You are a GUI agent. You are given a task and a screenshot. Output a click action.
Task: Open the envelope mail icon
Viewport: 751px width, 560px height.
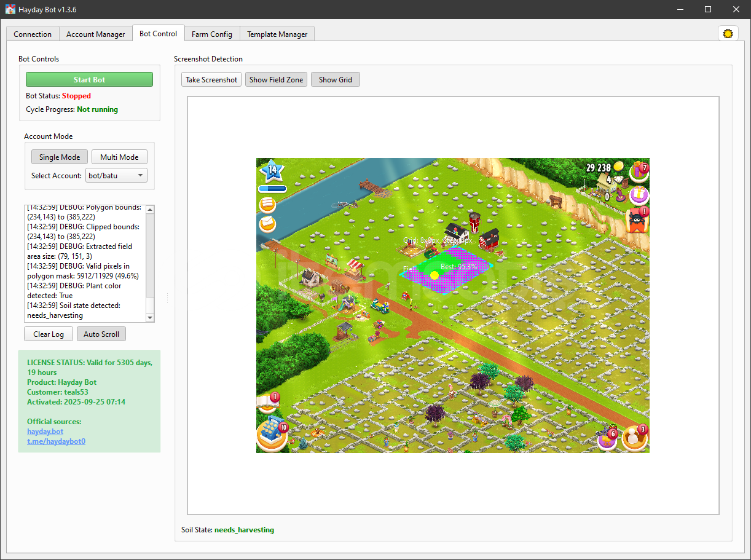tap(267, 224)
